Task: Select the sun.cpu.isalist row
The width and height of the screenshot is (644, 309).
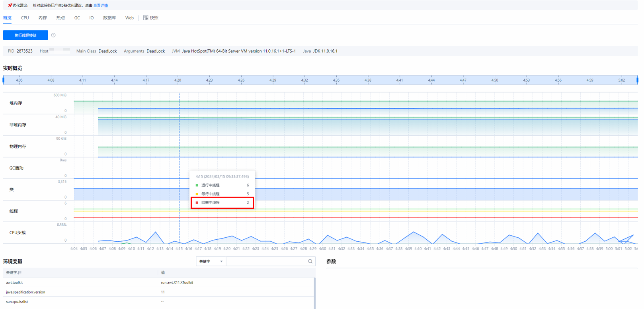Action: pos(159,301)
